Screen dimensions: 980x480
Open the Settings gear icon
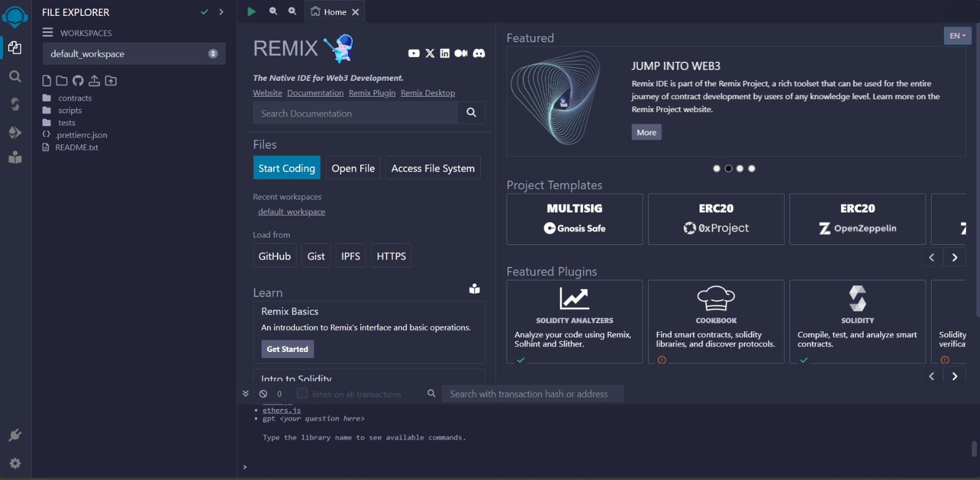tap(15, 463)
